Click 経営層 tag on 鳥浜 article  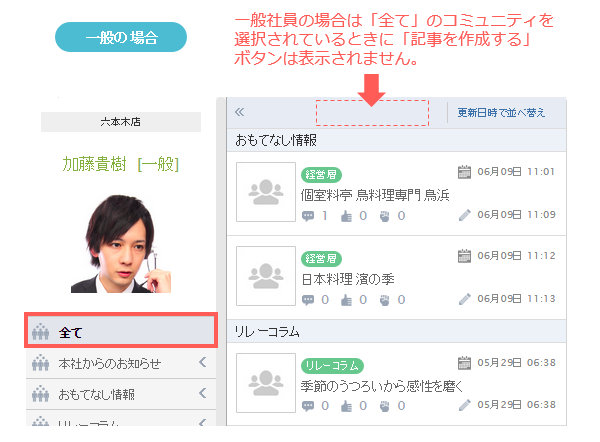pyautogui.click(x=321, y=175)
